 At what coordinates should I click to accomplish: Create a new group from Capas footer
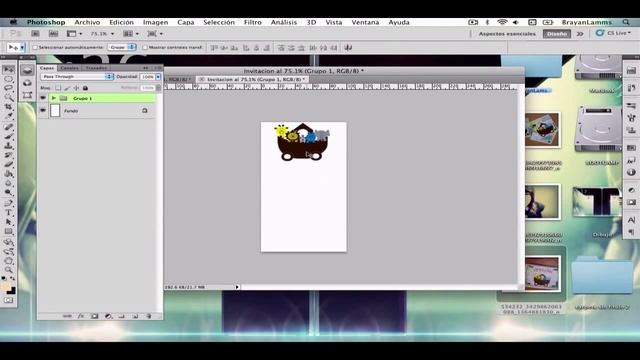pyautogui.click(x=121, y=316)
